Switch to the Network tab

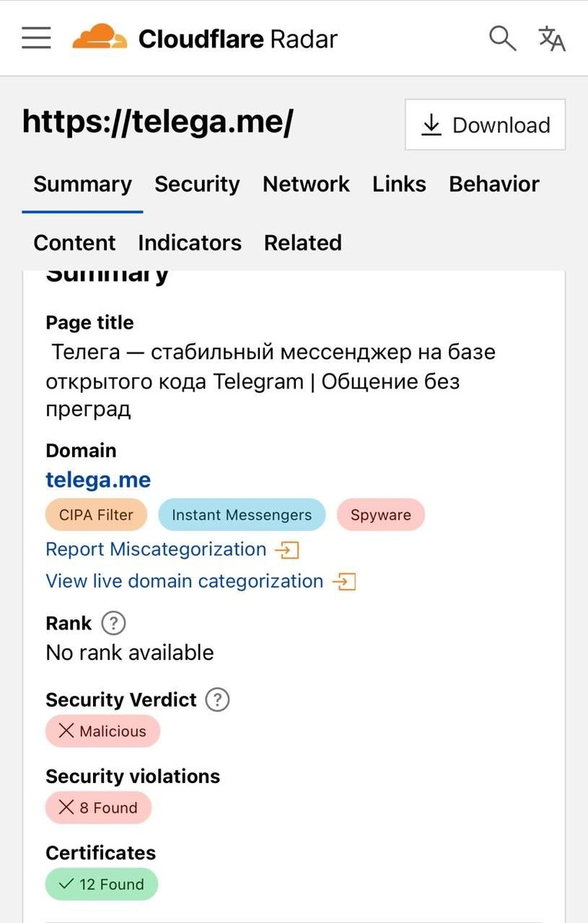[x=306, y=185]
